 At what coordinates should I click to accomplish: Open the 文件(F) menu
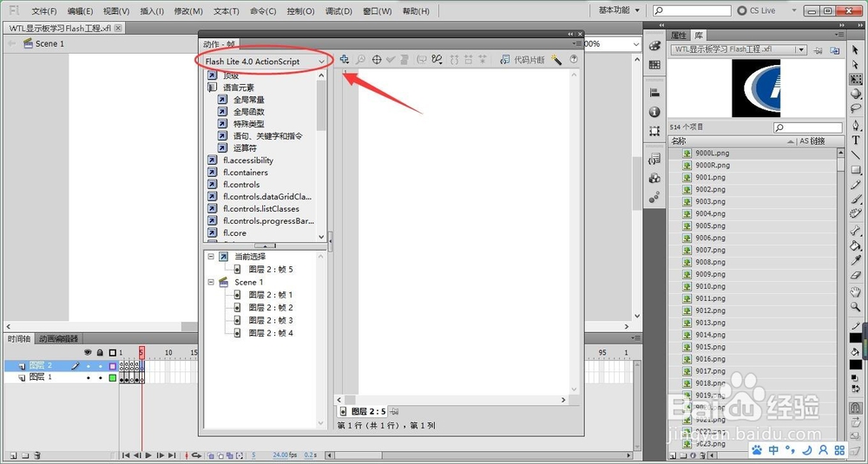click(x=43, y=11)
